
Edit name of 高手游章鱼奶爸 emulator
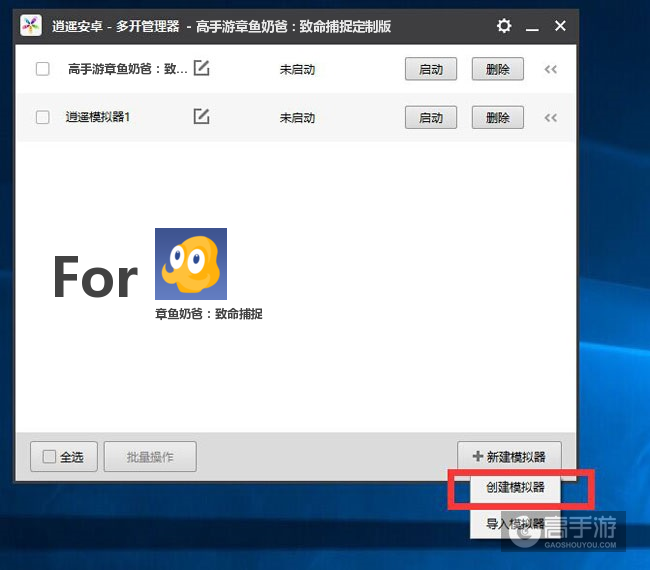click(201, 68)
